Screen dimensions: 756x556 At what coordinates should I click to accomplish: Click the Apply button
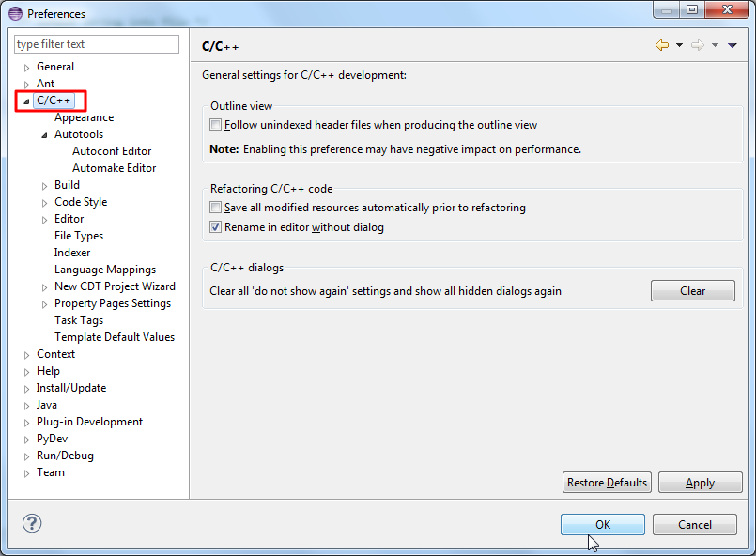point(700,483)
